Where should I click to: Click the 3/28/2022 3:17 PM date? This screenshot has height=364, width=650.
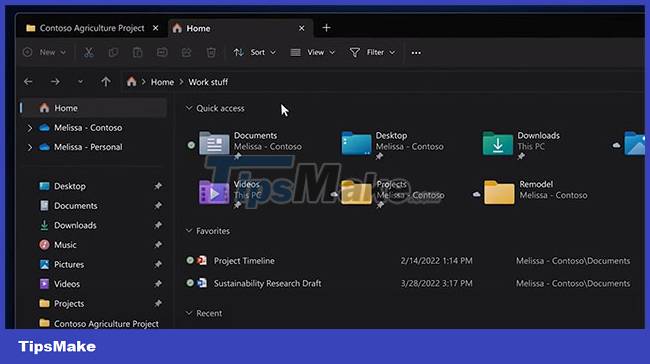tap(437, 283)
